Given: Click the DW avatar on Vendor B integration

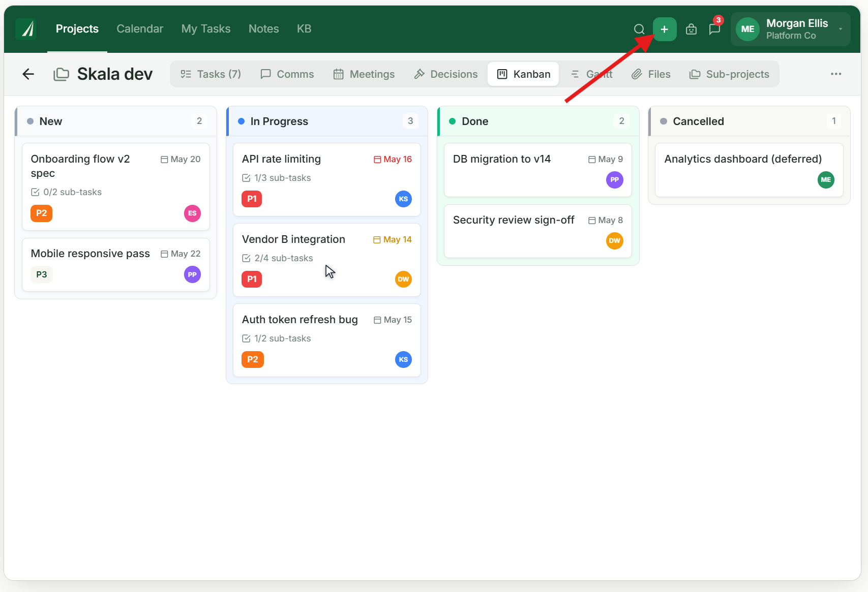Looking at the screenshot, I should [403, 279].
